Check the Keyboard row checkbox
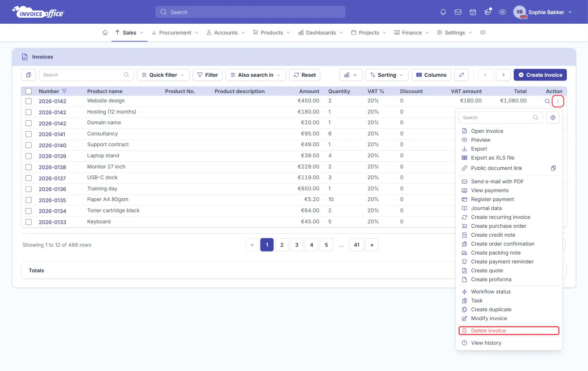 click(29, 222)
